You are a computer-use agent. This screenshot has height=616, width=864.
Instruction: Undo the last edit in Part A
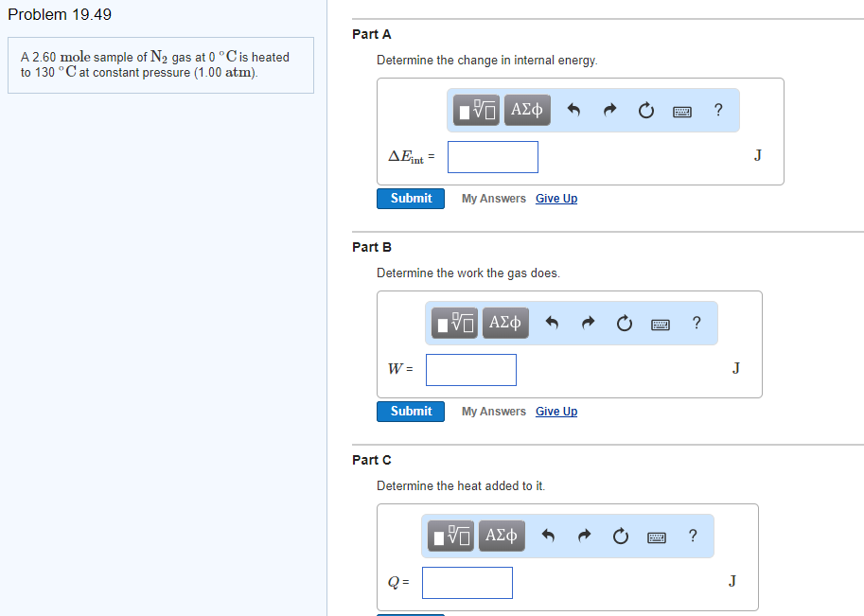(575, 110)
